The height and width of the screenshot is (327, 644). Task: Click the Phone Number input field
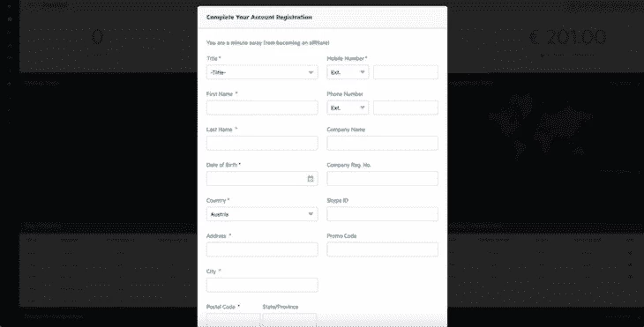[406, 108]
